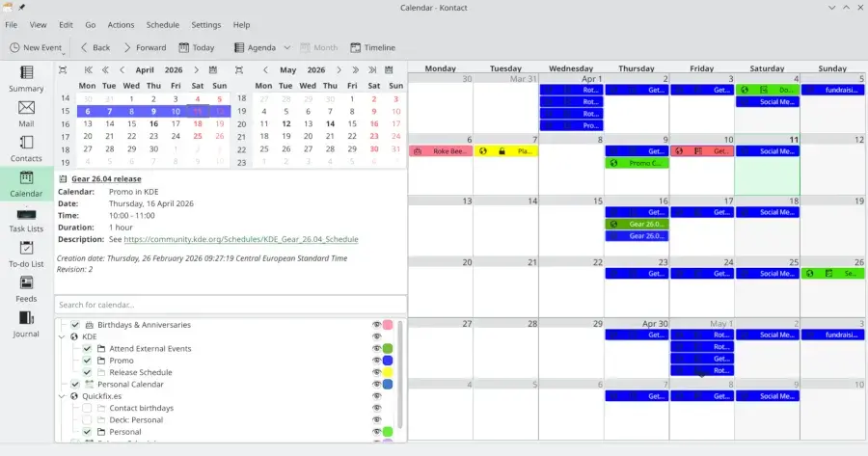Select the fundraisi... event on Sunday April 5
The width and height of the screenshot is (868, 456).
coord(832,90)
